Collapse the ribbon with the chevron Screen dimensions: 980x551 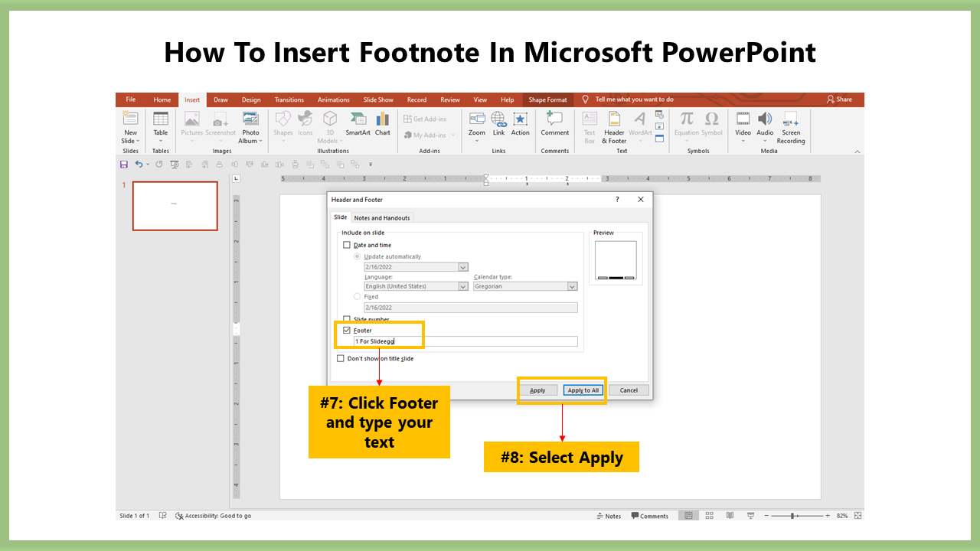(x=857, y=152)
